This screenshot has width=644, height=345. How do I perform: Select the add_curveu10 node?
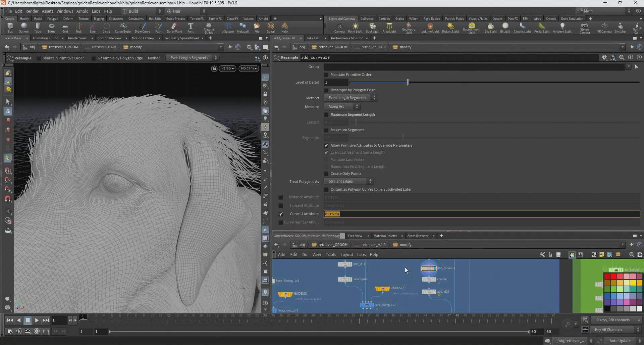[429, 268]
